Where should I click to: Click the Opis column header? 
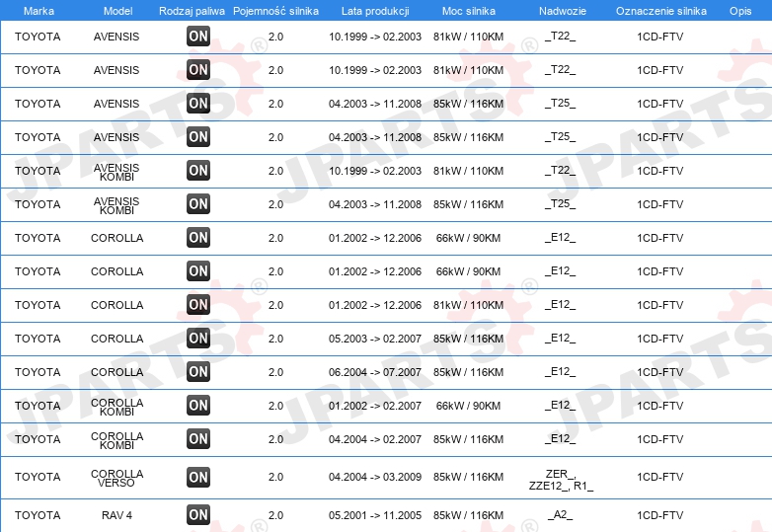click(x=740, y=11)
